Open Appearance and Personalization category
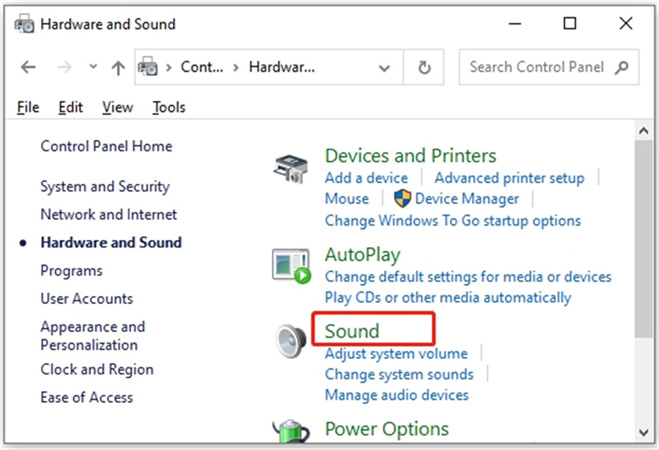Viewport: 659px width, 450px height. pos(92,336)
